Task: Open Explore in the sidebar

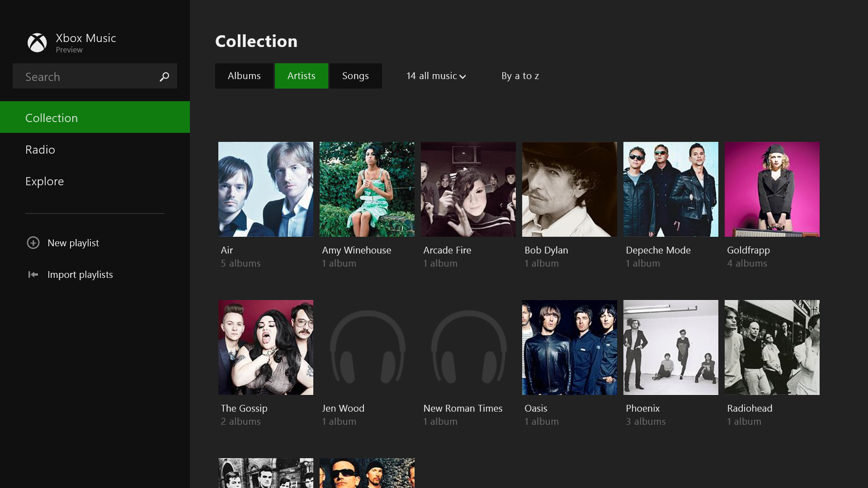Action: (95, 181)
